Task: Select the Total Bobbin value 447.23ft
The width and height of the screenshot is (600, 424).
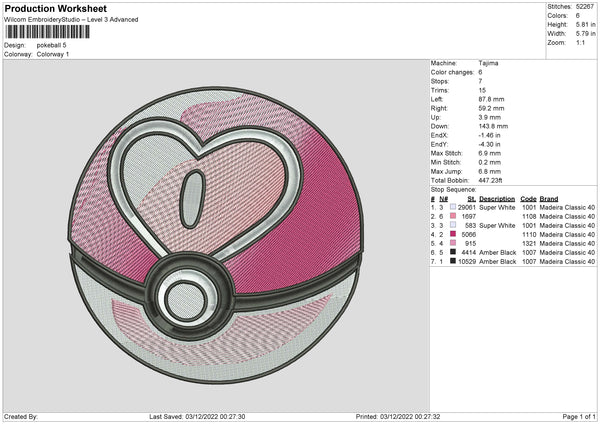Action: point(490,180)
